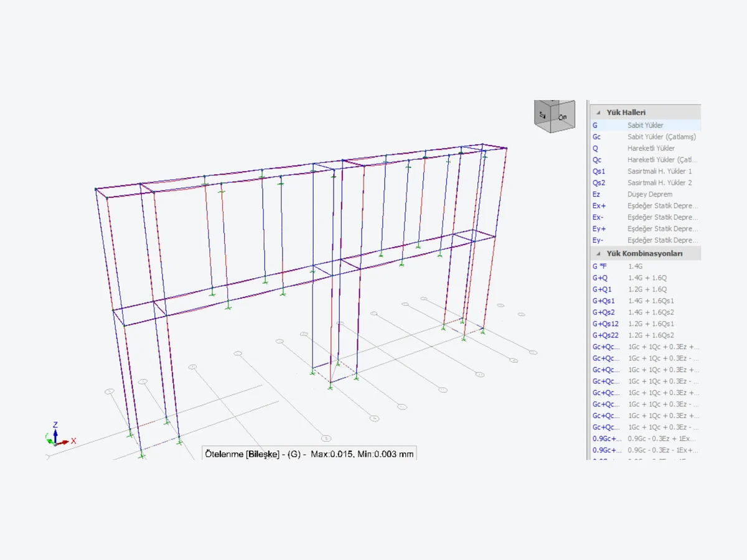Choose the G+Qs2 combination row

(x=646, y=312)
